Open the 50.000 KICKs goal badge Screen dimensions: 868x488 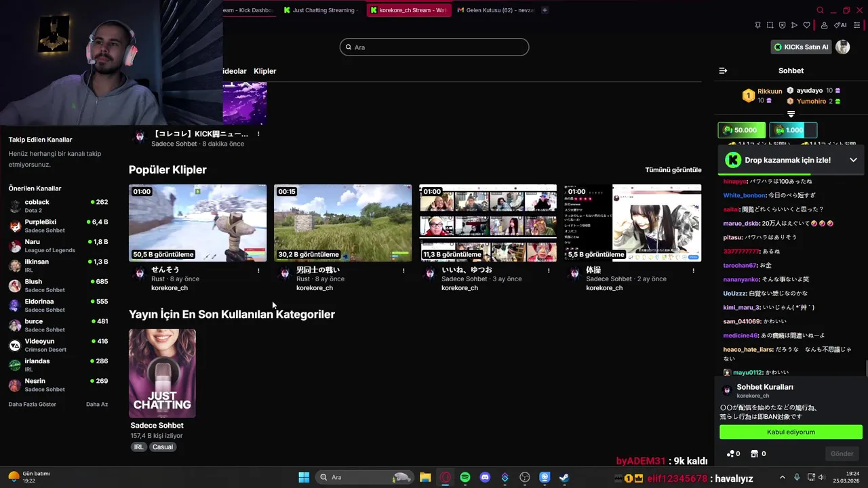click(742, 130)
